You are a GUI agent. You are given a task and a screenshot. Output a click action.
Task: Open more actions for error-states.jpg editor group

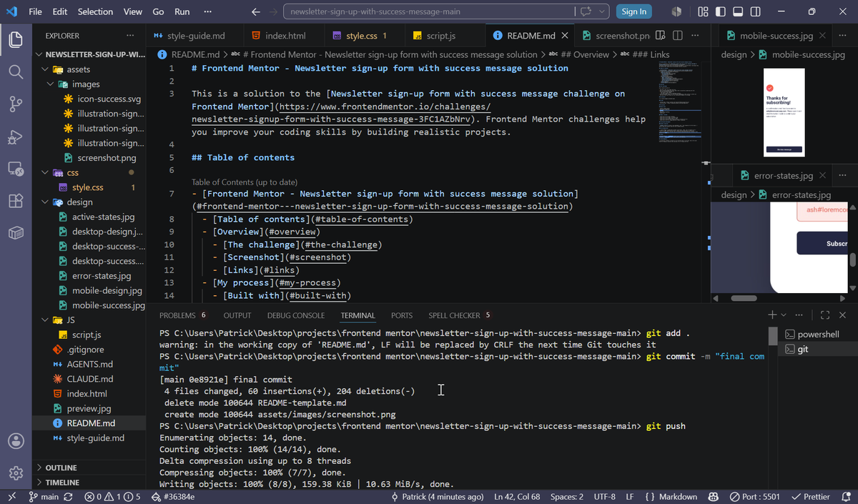pos(842,176)
